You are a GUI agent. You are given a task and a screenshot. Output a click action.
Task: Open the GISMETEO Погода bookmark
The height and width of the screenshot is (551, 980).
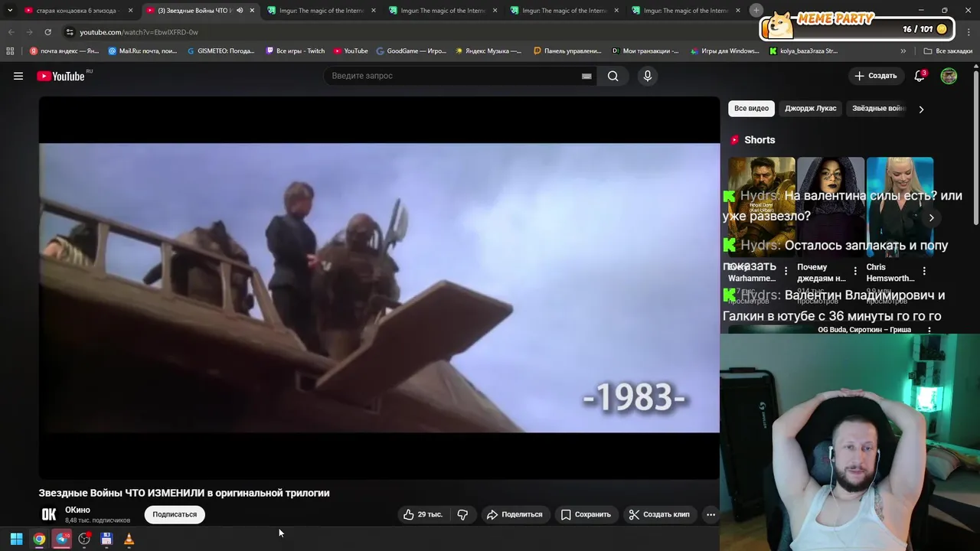221,51
